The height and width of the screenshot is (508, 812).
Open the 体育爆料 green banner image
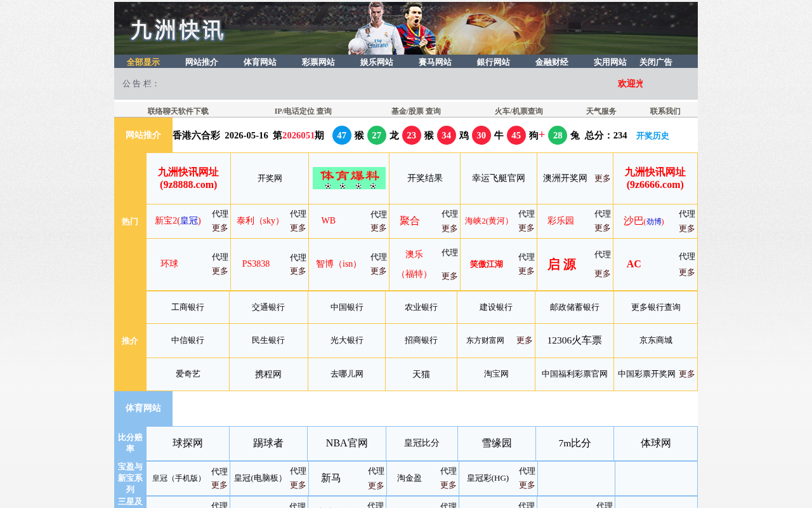[349, 178]
